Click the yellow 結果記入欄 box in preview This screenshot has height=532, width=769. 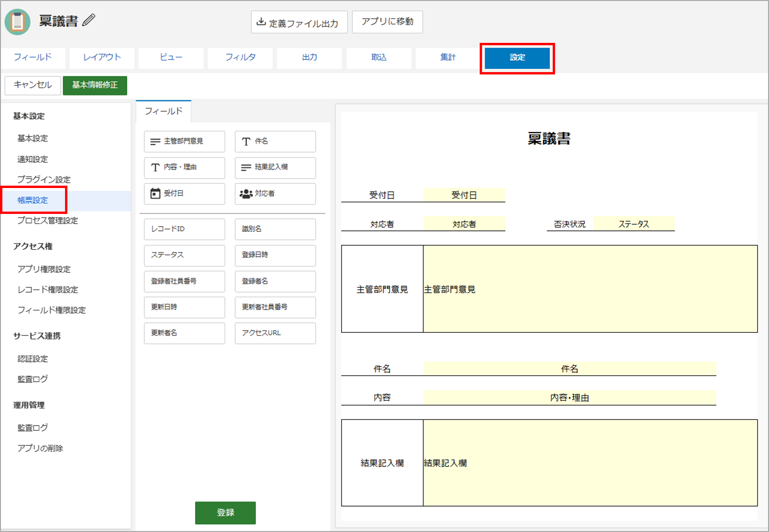coord(590,463)
